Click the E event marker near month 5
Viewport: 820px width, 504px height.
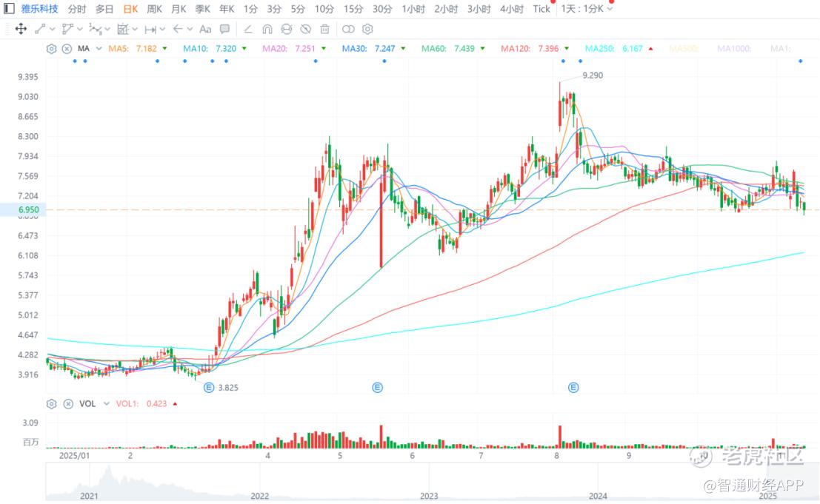(378, 388)
